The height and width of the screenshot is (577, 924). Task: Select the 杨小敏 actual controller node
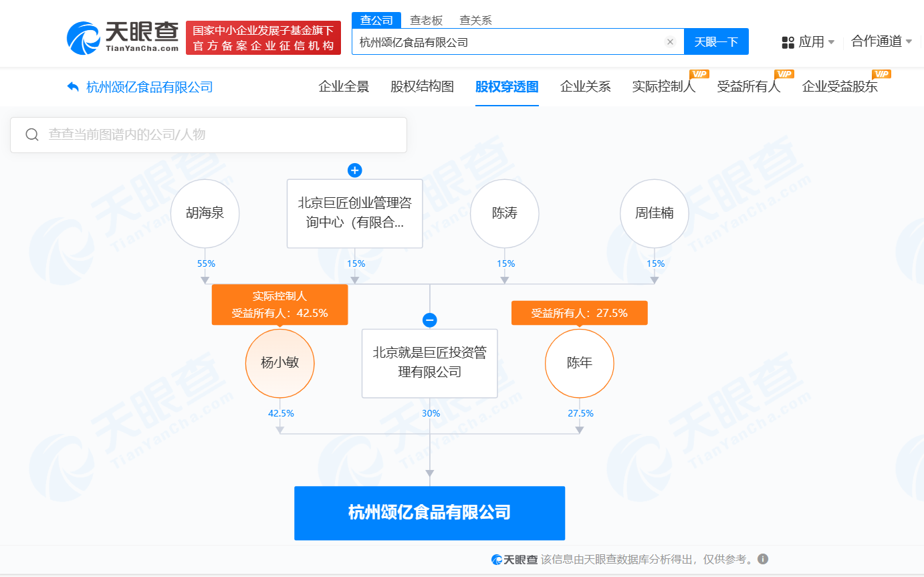280,363
